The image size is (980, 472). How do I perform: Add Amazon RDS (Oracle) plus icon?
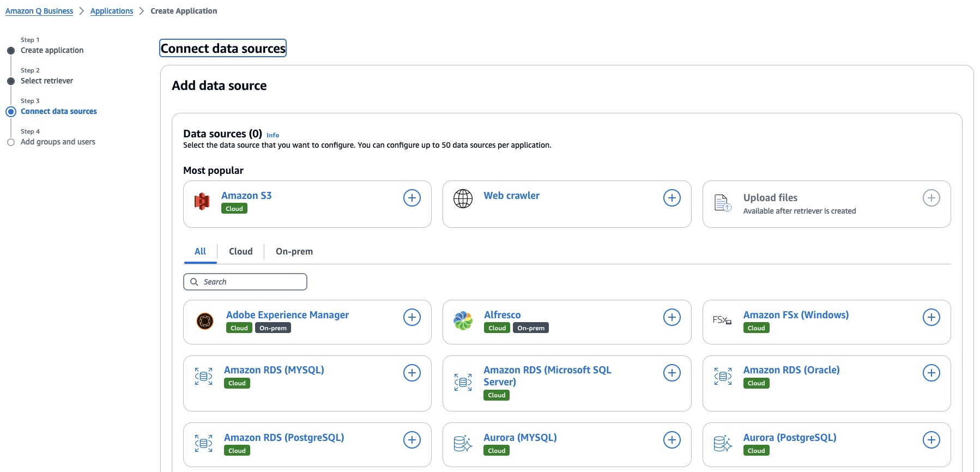931,373
